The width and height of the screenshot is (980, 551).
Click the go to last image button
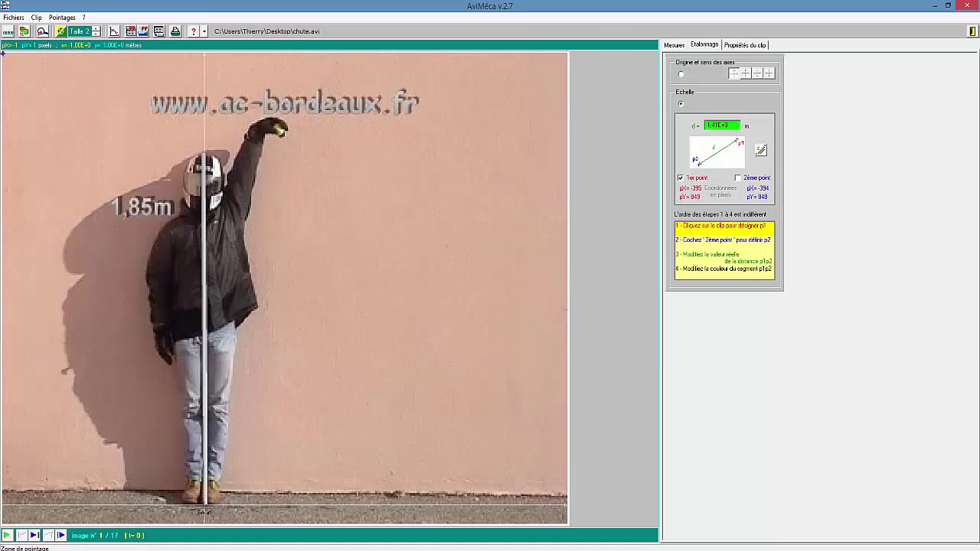point(34,535)
